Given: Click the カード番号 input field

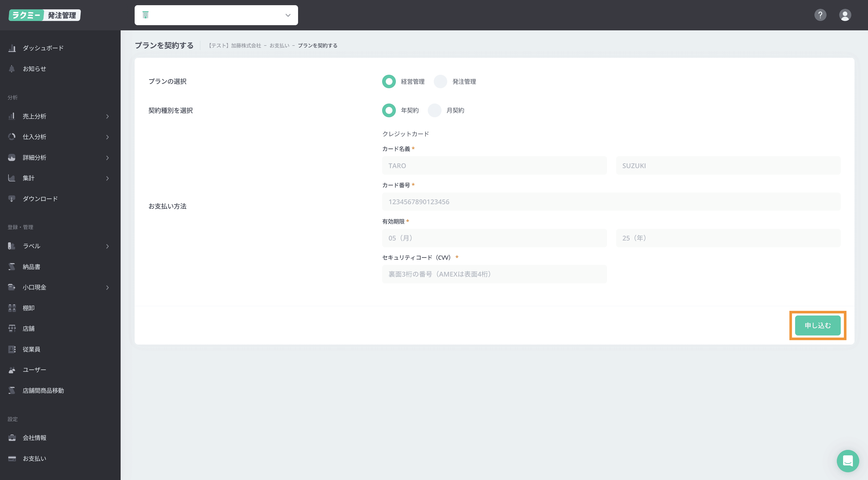Looking at the screenshot, I should click(x=611, y=202).
